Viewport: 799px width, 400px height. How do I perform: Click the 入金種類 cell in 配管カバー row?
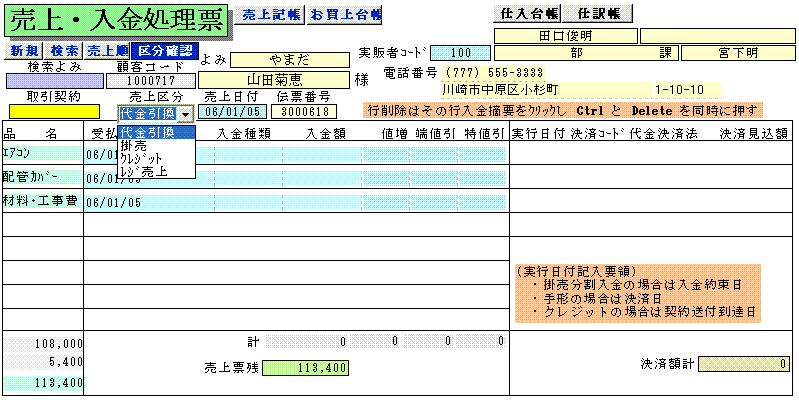click(x=249, y=178)
